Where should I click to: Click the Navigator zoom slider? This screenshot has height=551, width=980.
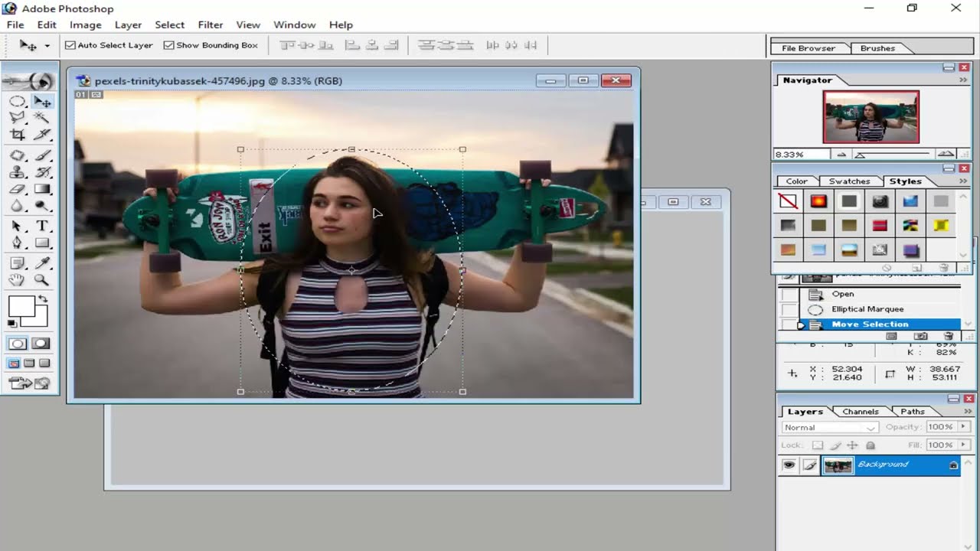pos(893,155)
